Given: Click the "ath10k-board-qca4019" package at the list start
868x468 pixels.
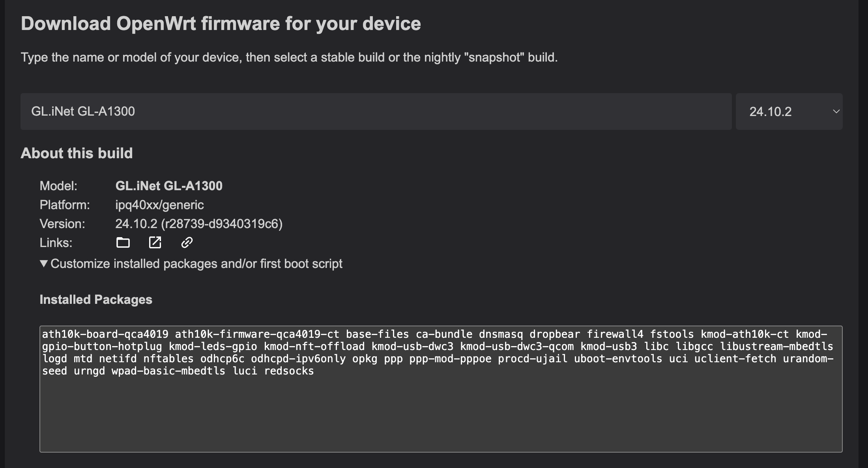Looking at the screenshot, I should 105,334.
